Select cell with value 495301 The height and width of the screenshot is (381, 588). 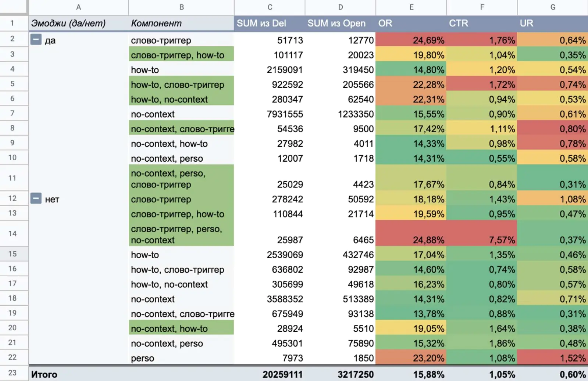point(270,343)
